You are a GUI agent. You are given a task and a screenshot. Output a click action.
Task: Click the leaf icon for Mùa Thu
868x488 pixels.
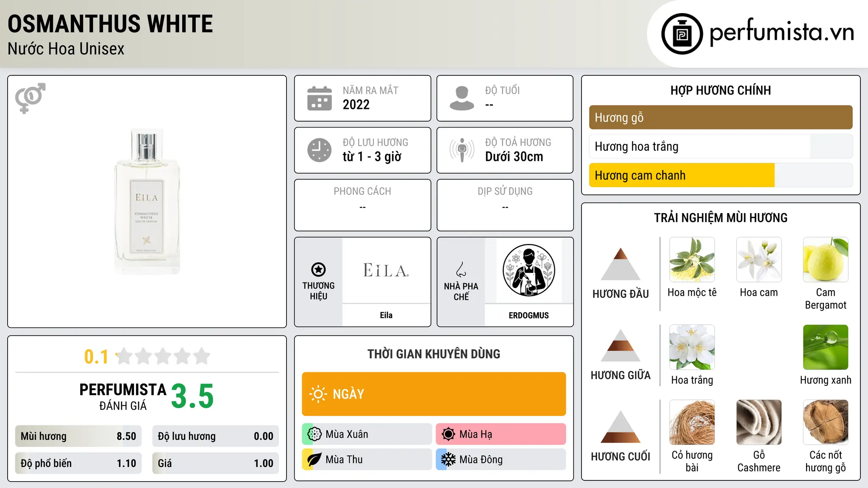pyautogui.click(x=314, y=460)
